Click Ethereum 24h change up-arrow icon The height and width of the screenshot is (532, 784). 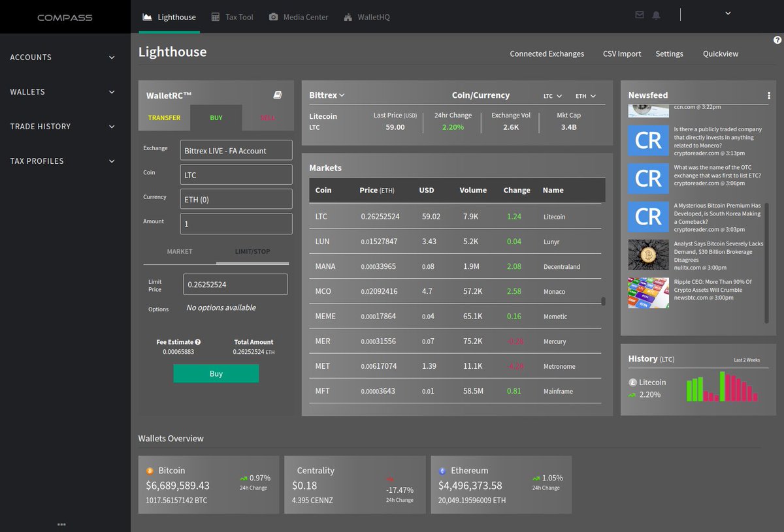pyautogui.click(x=536, y=478)
